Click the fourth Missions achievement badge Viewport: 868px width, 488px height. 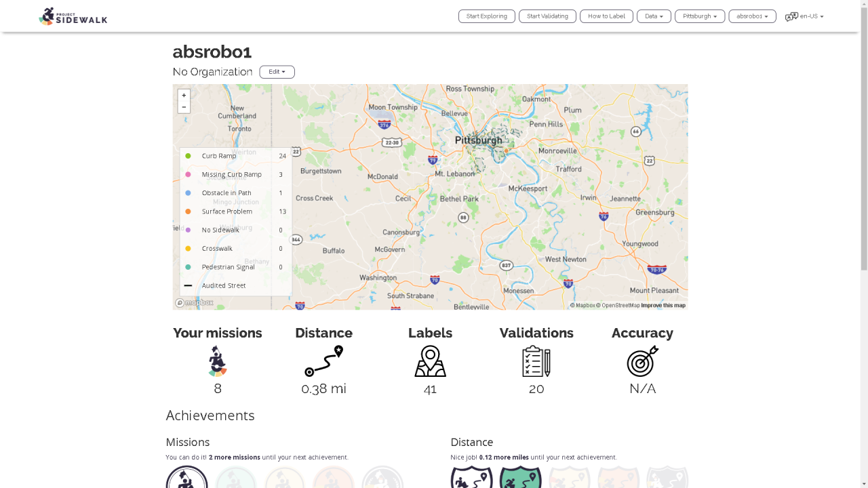(333, 477)
